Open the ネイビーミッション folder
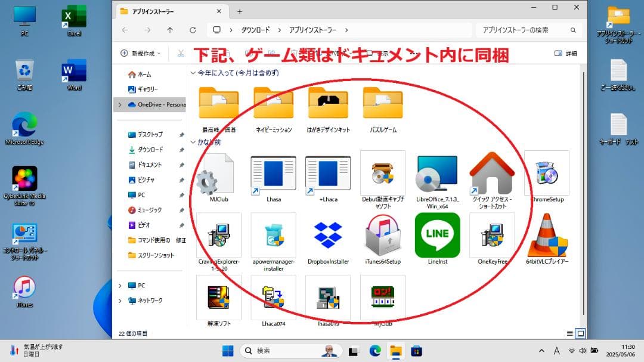 [274, 103]
